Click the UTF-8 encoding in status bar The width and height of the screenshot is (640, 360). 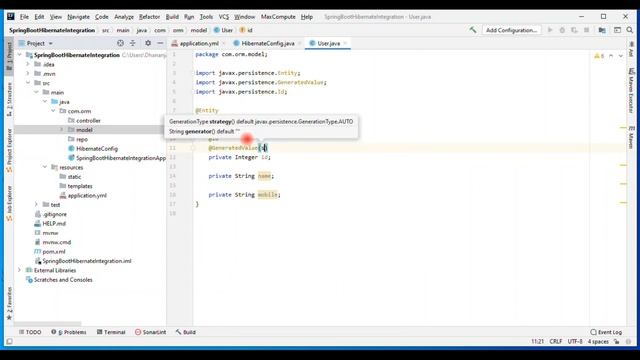click(x=575, y=341)
